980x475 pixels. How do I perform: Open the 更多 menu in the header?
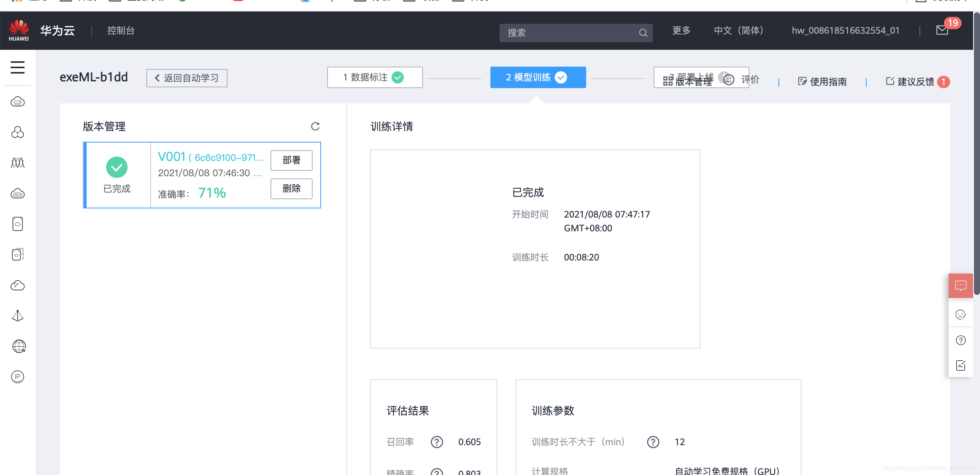tap(682, 31)
